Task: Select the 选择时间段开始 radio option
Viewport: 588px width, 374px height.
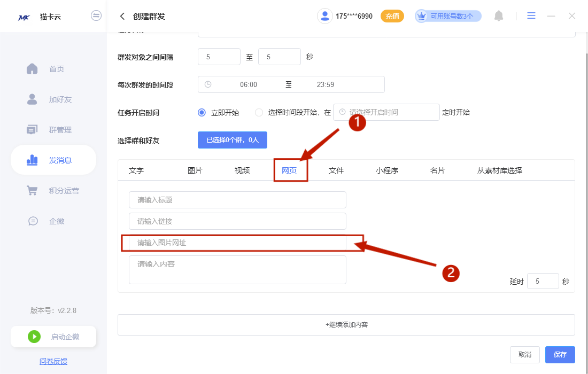Action: [x=259, y=112]
